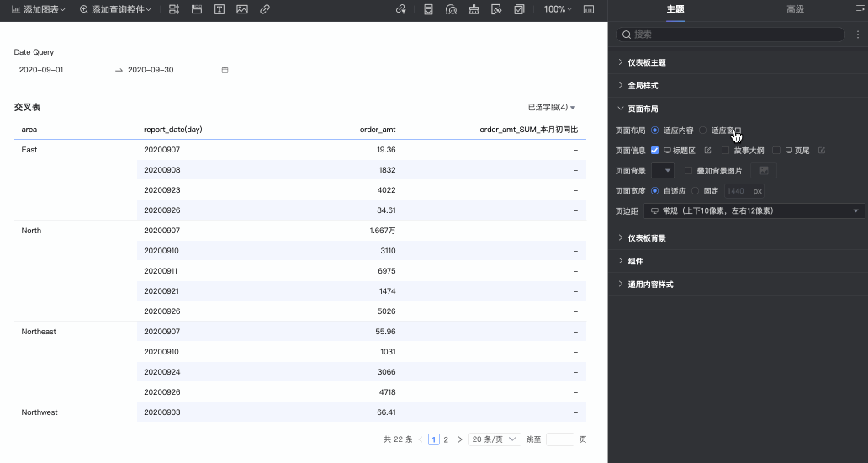The height and width of the screenshot is (463, 868).
Task: Open the 添加查询控件 dropdown
Action: (116, 9)
